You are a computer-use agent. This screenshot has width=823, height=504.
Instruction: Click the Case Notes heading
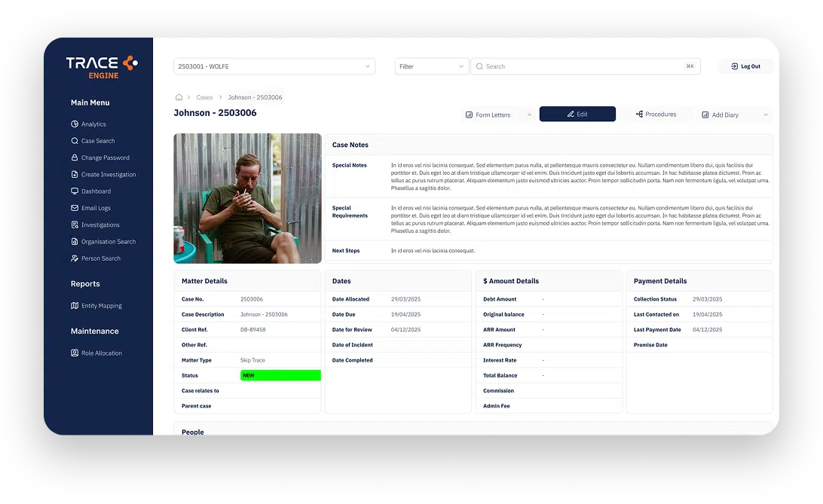350,145
